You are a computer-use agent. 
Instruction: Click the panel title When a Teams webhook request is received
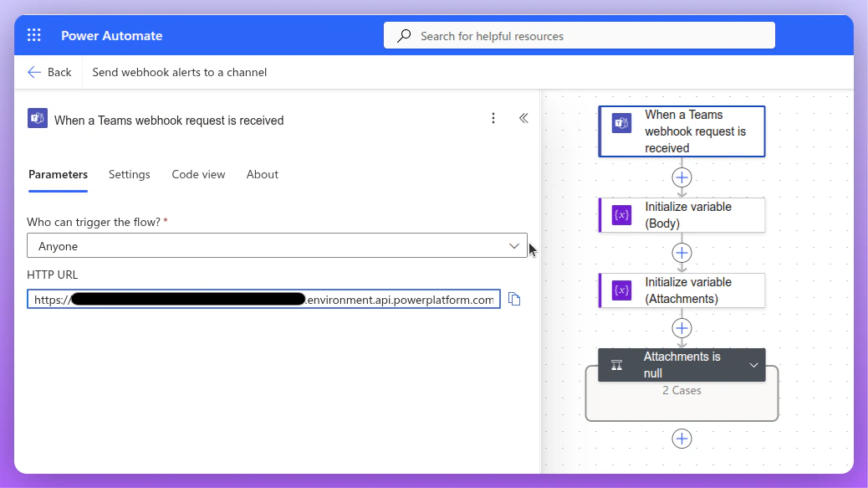(x=169, y=121)
